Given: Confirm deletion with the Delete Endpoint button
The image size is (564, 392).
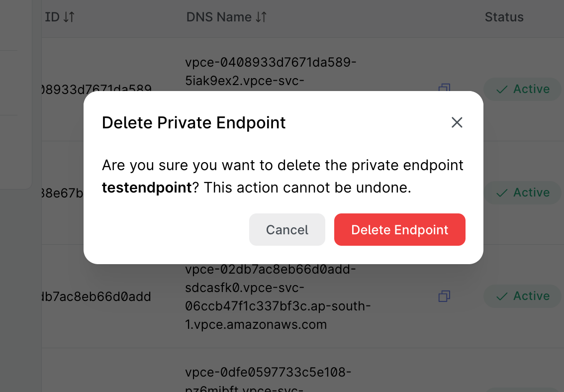Looking at the screenshot, I should click(x=399, y=229).
